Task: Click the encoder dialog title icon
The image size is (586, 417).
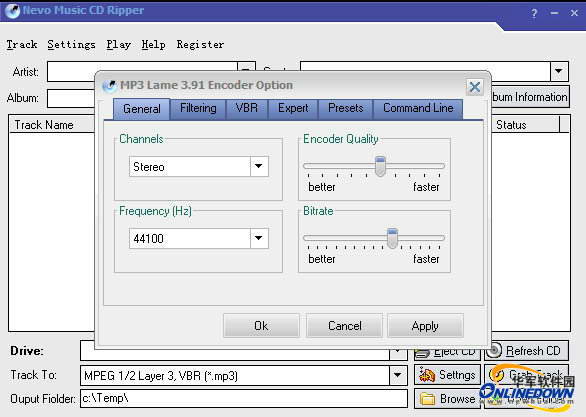Action: point(109,86)
